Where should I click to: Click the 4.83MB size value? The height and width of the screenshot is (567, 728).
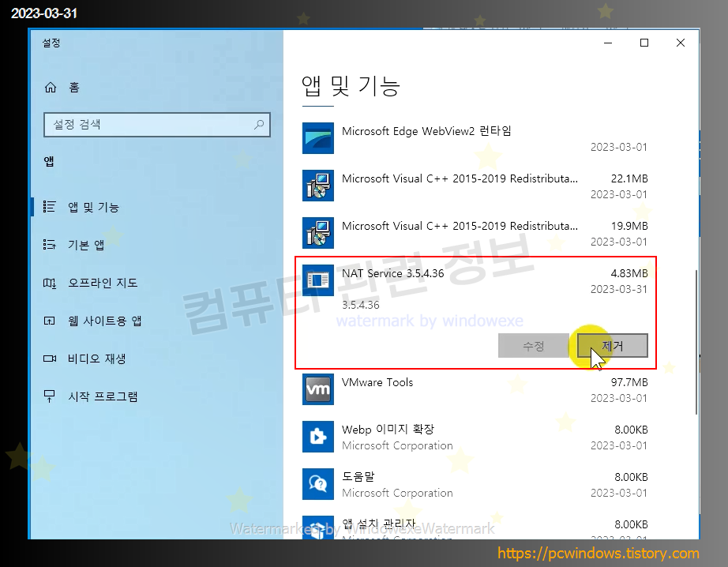point(629,273)
